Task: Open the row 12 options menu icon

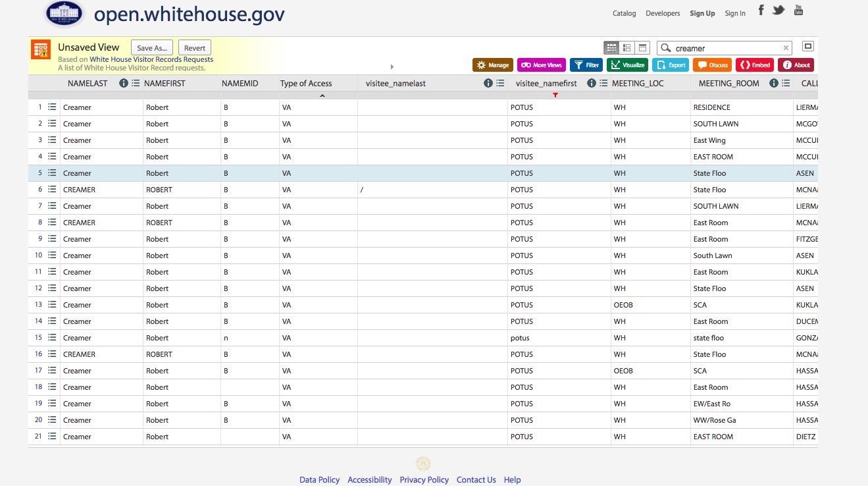Action: (52, 288)
